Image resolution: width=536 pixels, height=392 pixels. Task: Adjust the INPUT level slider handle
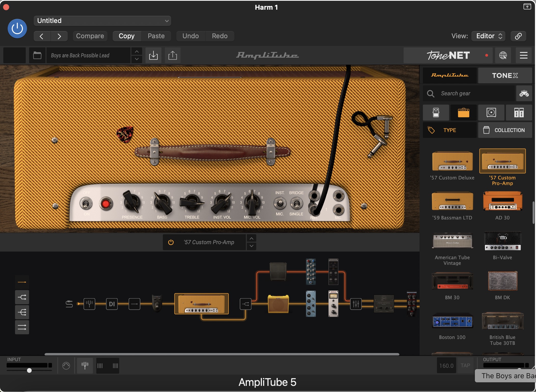(x=29, y=370)
